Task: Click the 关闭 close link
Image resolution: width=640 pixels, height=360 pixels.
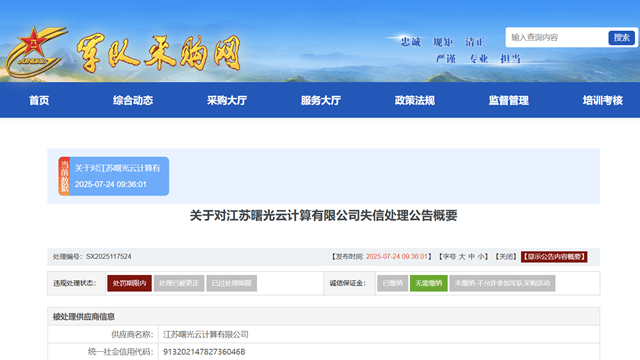Action: (x=506, y=257)
